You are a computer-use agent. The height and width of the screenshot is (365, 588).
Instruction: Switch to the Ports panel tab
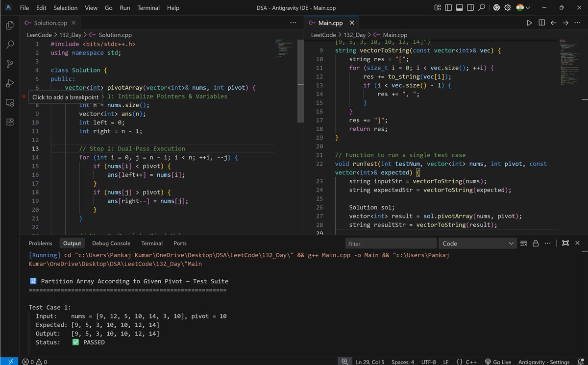pyautogui.click(x=180, y=243)
